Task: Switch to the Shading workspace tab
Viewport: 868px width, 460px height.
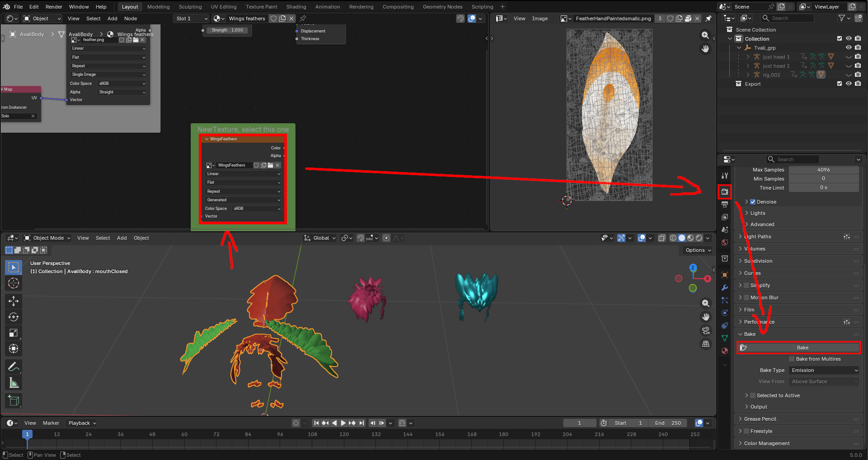Action: click(x=296, y=7)
